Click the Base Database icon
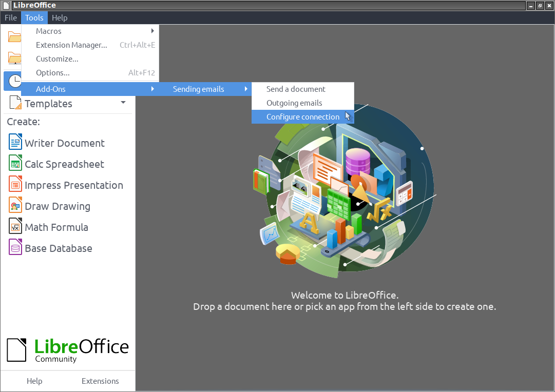This screenshot has height=392, width=555. pyautogui.click(x=15, y=247)
